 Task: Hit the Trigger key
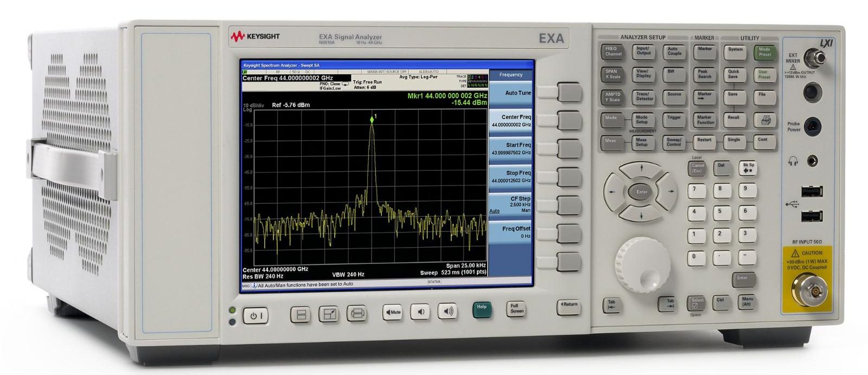pyautogui.click(x=674, y=120)
